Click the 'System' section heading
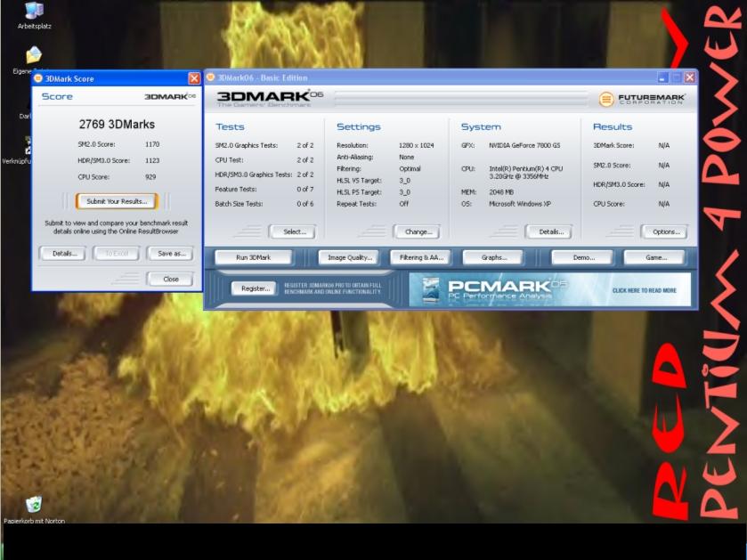Screen dimensions: 747x560 [481, 126]
